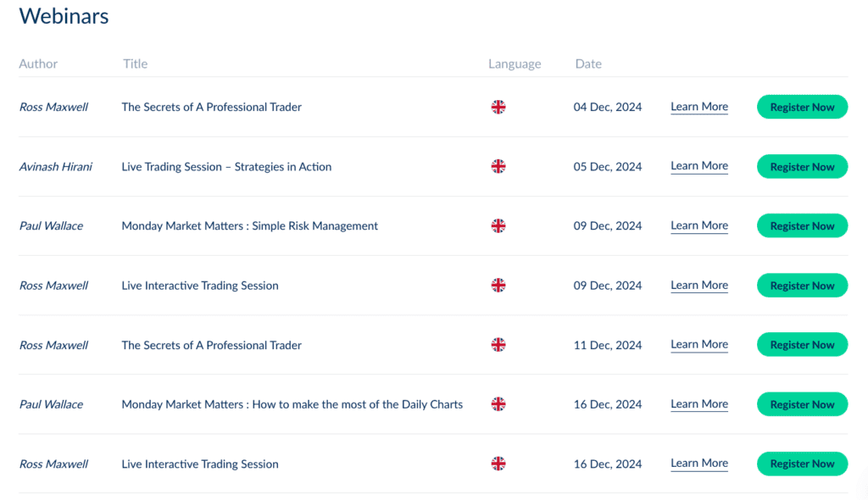This screenshot has width=868, height=500.
Task: Select Paul Wallace in Daily Charts row
Action: [x=51, y=404]
